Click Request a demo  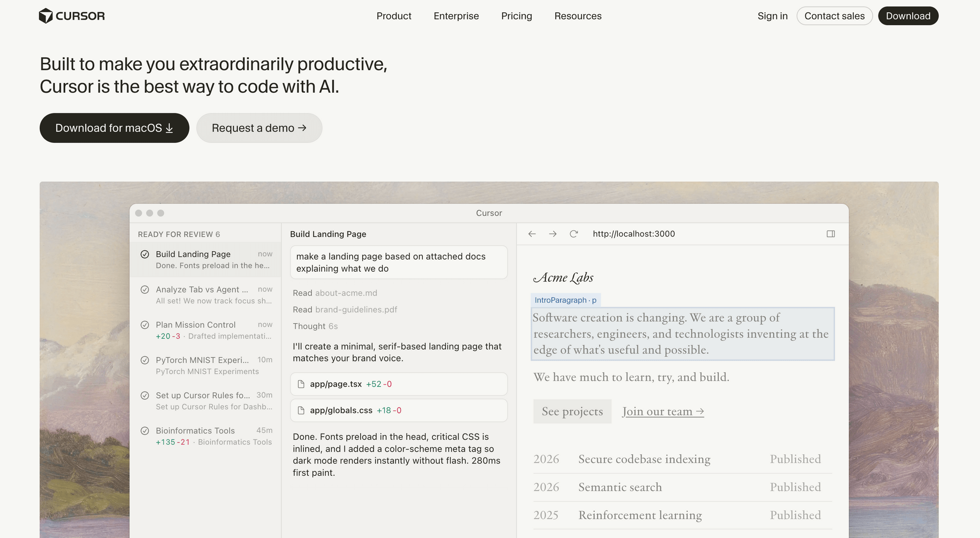pyautogui.click(x=259, y=128)
